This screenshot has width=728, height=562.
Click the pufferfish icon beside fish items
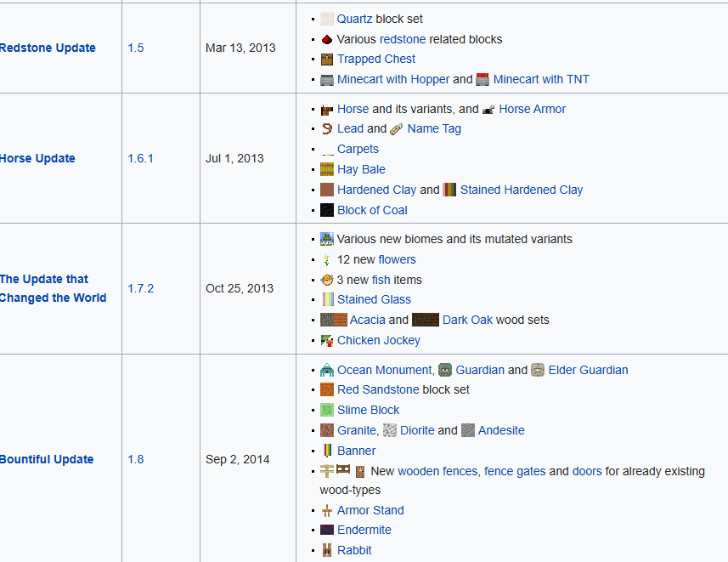(327, 280)
